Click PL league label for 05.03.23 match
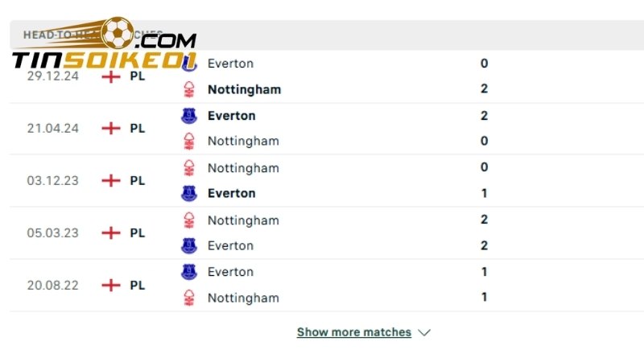 coord(138,232)
